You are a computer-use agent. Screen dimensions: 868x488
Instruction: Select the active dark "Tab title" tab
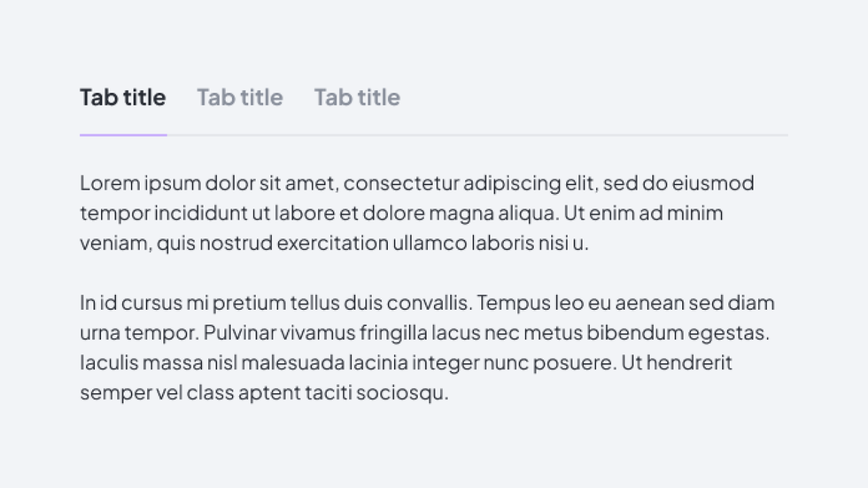(123, 98)
